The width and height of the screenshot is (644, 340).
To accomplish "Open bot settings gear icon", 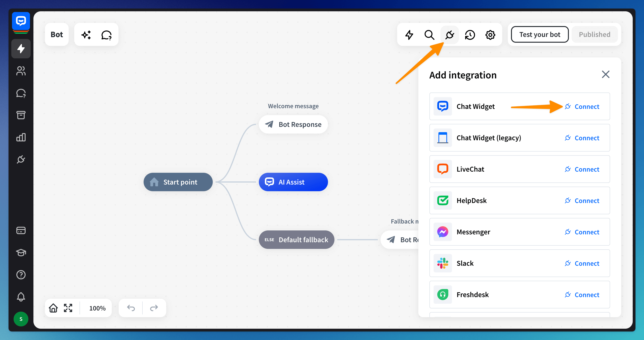I will click(490, 35).
